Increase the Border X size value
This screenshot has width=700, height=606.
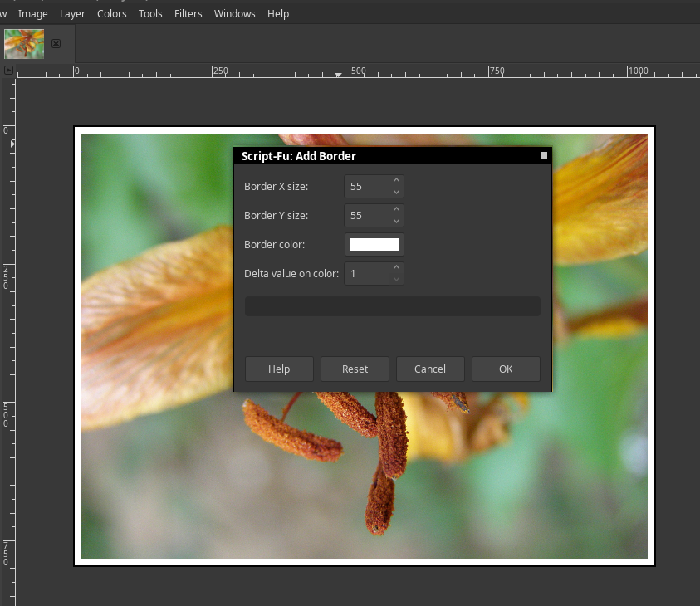pyautogui.click(x=396, y=181)
